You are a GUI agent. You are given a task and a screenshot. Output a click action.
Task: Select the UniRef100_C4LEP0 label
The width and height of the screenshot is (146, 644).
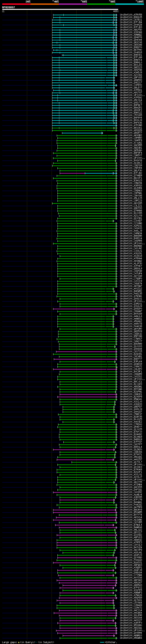(131, 369)
